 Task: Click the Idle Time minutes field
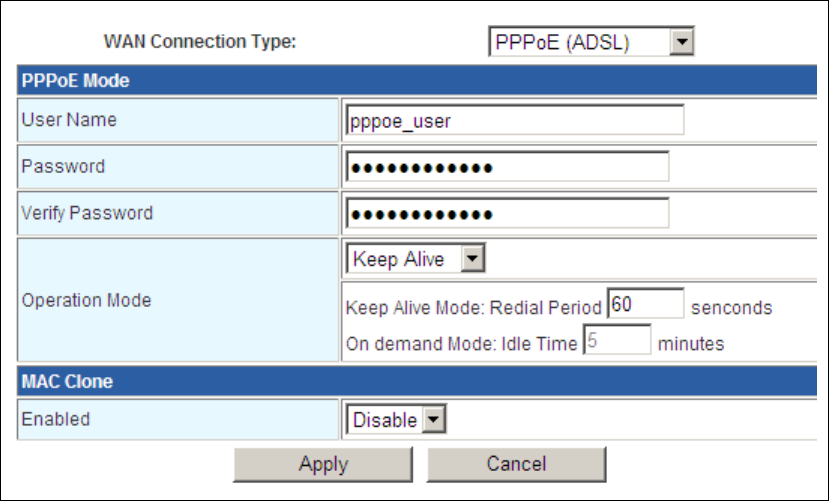(616, 341)
